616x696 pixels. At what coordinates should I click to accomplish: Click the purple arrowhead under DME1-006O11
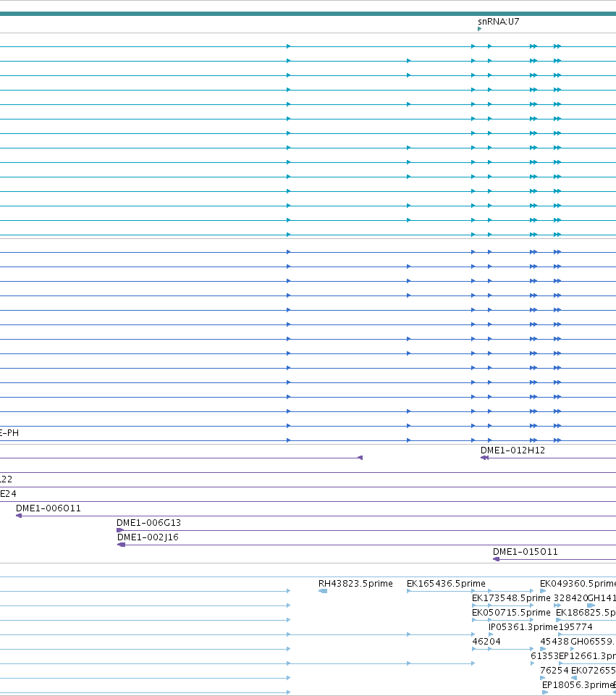[x=19, y=516]
